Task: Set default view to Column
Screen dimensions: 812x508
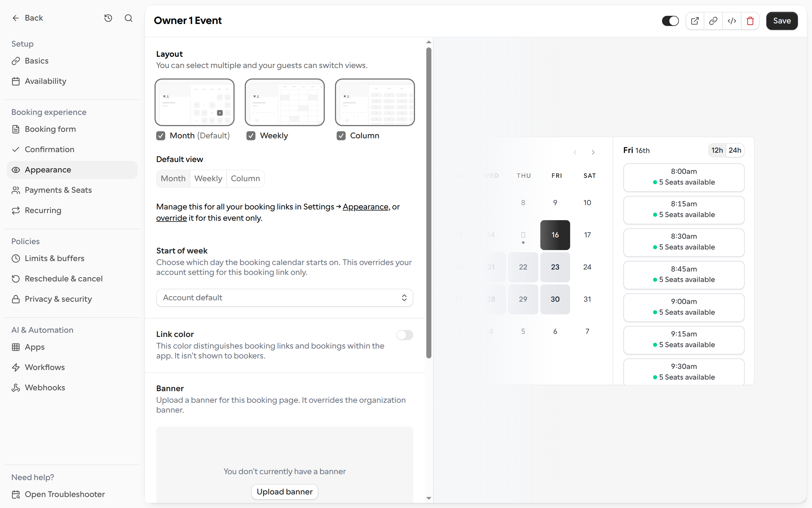Action: point(245,179)
